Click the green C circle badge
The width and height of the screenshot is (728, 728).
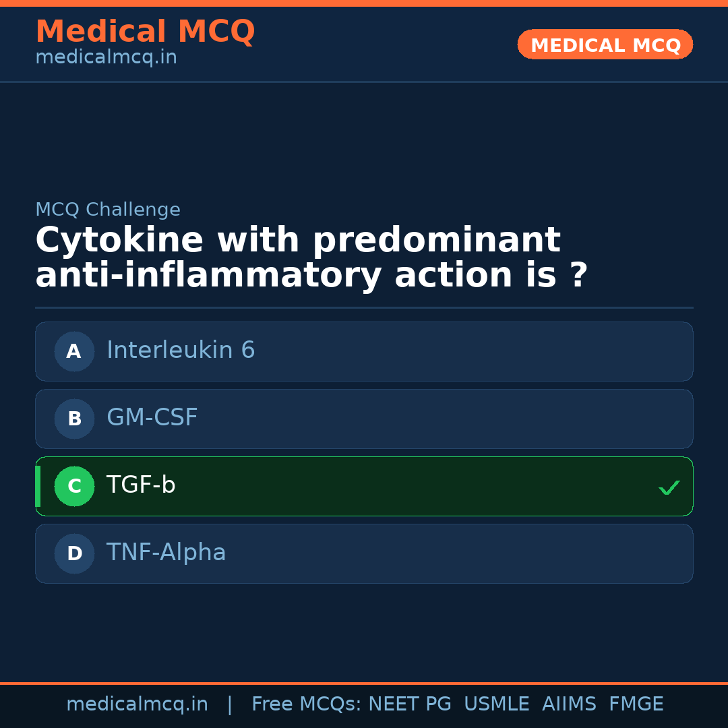coord(74,486)
